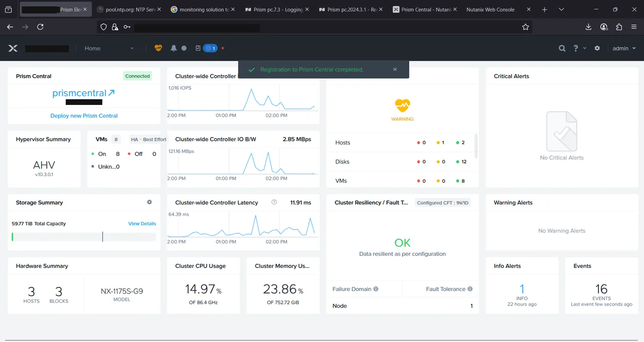The image size is (644, 342).
Task: Click the health panel scrollbar
Action: point(476,146)
